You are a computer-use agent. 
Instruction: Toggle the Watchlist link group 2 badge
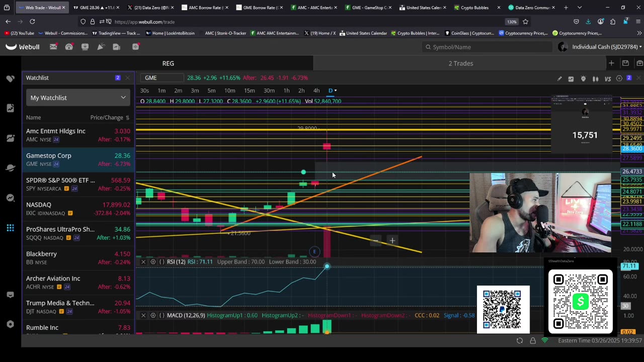[x=118, y=78]
